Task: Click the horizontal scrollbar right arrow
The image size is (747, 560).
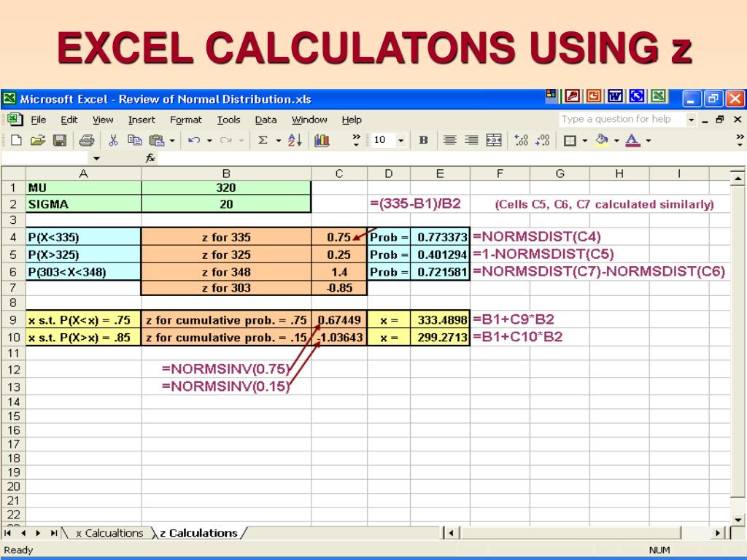Action: coord(718,533)
